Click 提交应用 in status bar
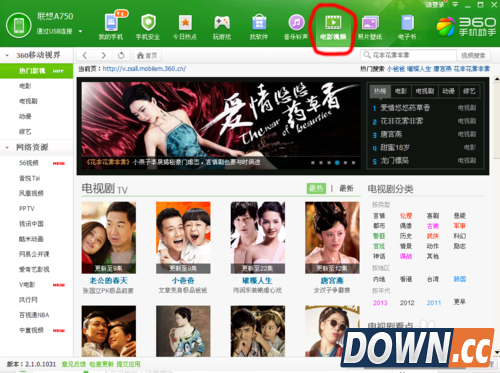The width and height of the screenshot is (500, 373). 128,364
